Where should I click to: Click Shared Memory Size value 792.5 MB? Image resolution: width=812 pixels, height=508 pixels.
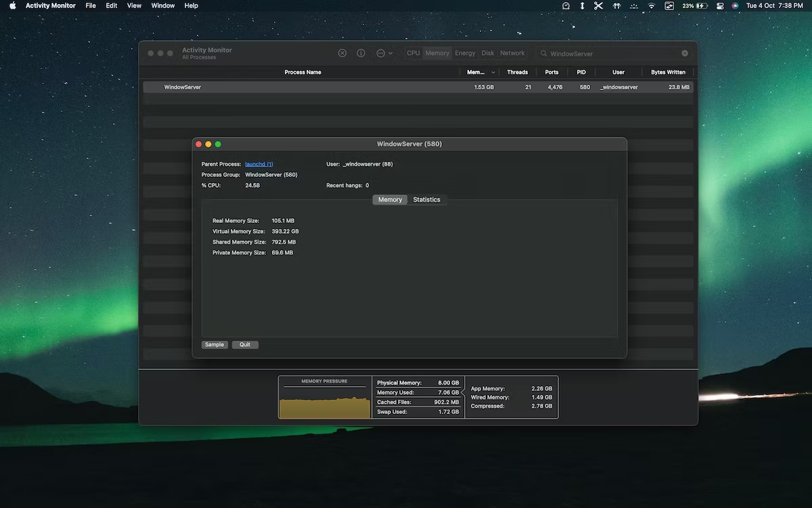pos(284,242)
